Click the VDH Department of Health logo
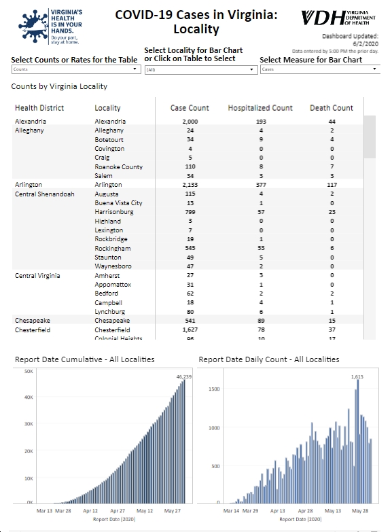The image size is (392, 532). point(338,18)
